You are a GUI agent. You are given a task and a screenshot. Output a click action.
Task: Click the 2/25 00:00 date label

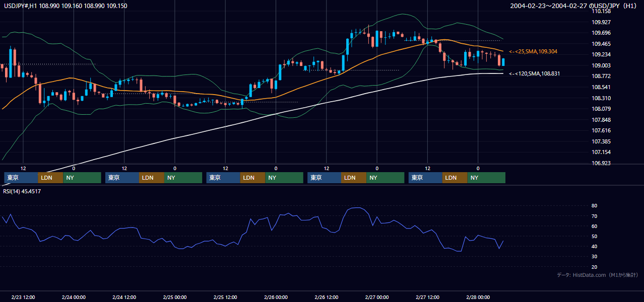click(x=175, y=297)
